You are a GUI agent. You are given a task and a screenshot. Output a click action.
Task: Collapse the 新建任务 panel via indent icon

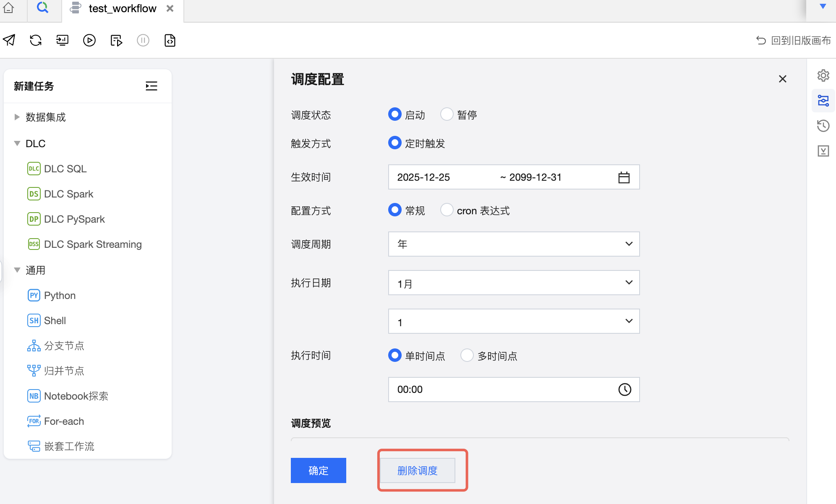point(151,86)
